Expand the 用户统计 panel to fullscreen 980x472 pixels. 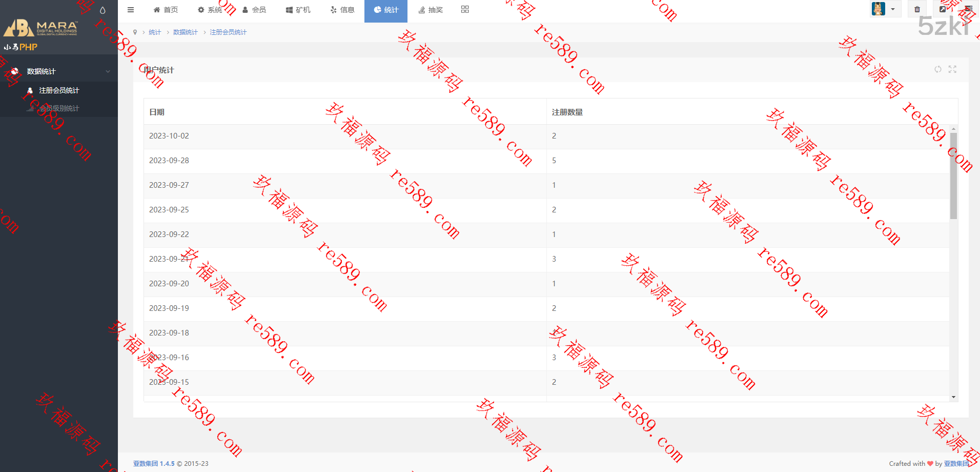(952, 69)
